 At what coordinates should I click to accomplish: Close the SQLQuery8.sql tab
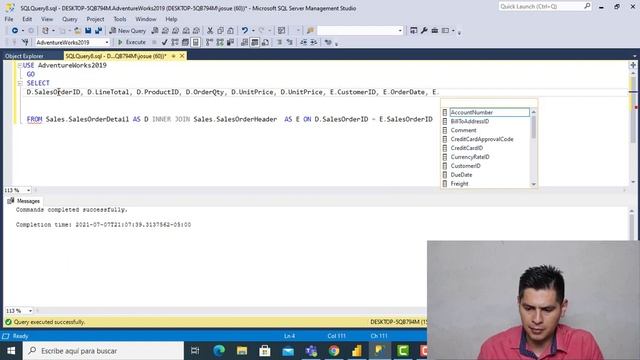pos(182,56)
